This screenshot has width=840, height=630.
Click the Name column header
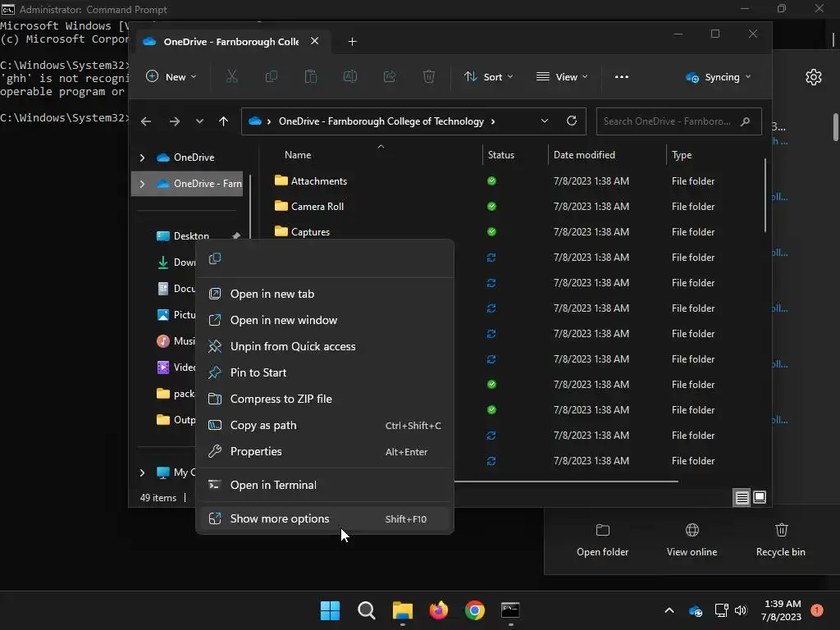click(x=298, y=155)
